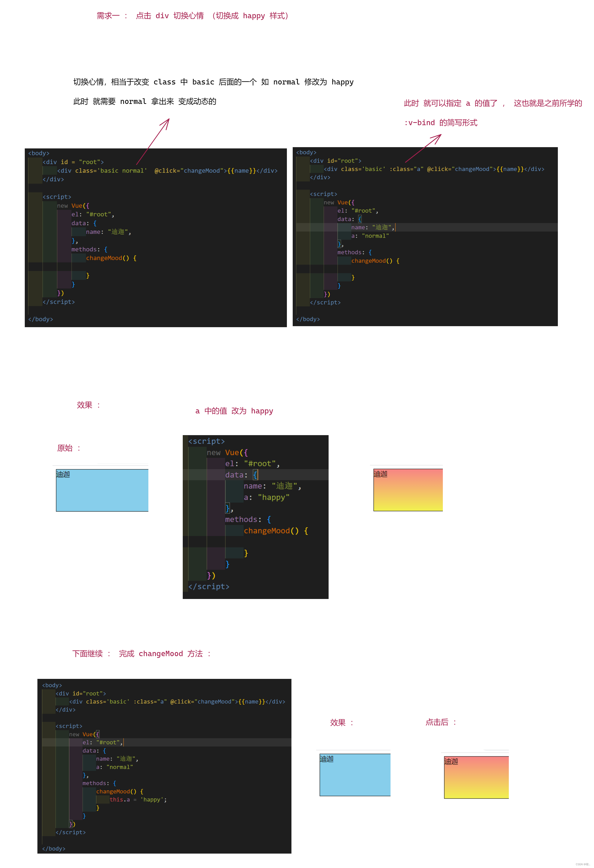Screen dimensions: 594x868
Task: Click the this.a = 'happy'; statement in the bottom snippet
Action: tap(138, 800)
